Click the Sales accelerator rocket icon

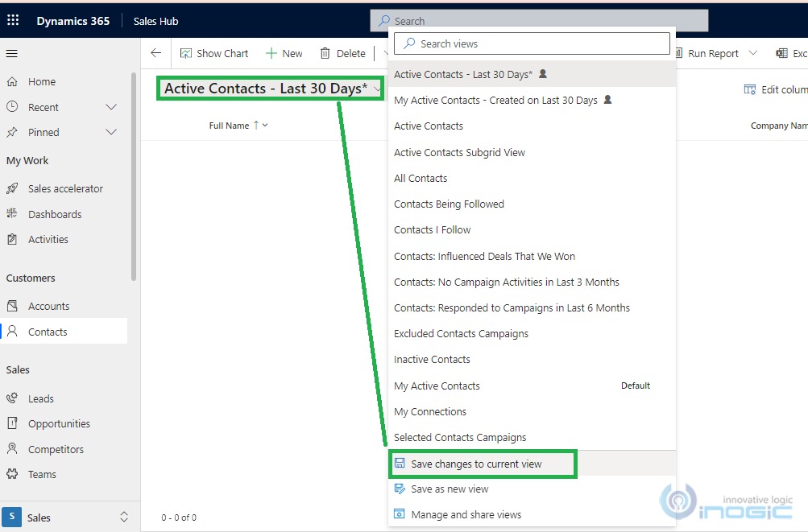(x=12, y=188)
